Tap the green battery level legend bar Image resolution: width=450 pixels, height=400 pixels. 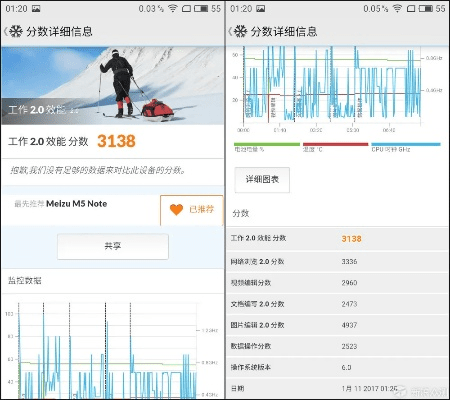point(267,144)
